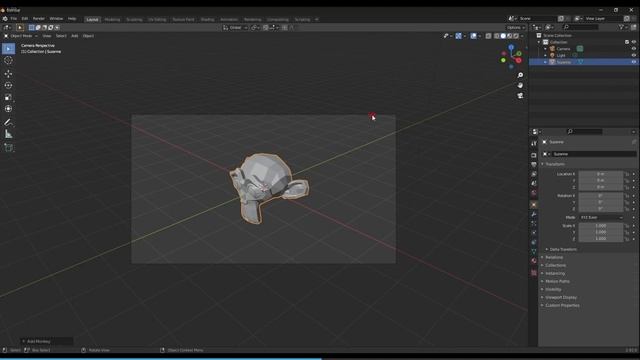This screenshot has width=640, height=360.
Task: Choose the Move tool
Action: pos(8,74)
